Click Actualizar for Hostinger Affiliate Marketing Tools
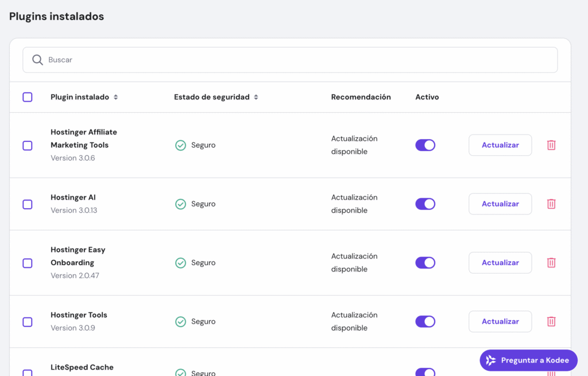Screen dimensions: 588x376 pyautogui.click(x=500, y=145)
